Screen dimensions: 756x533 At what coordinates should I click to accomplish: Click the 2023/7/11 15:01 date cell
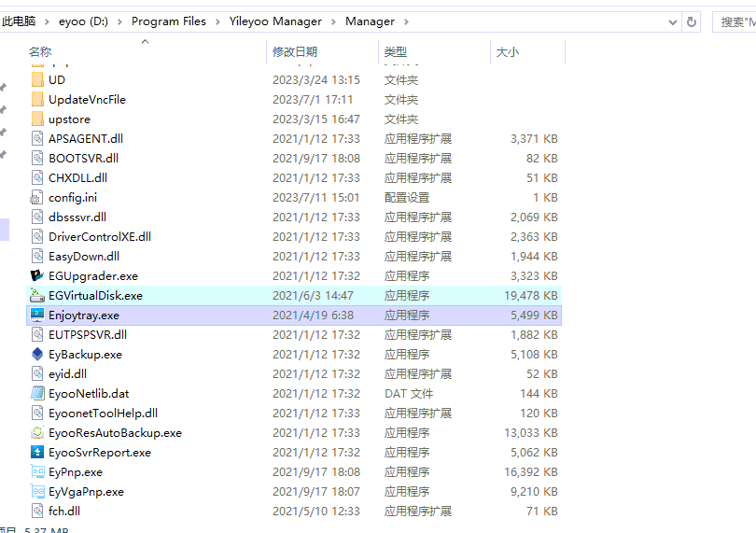[315, 197]
